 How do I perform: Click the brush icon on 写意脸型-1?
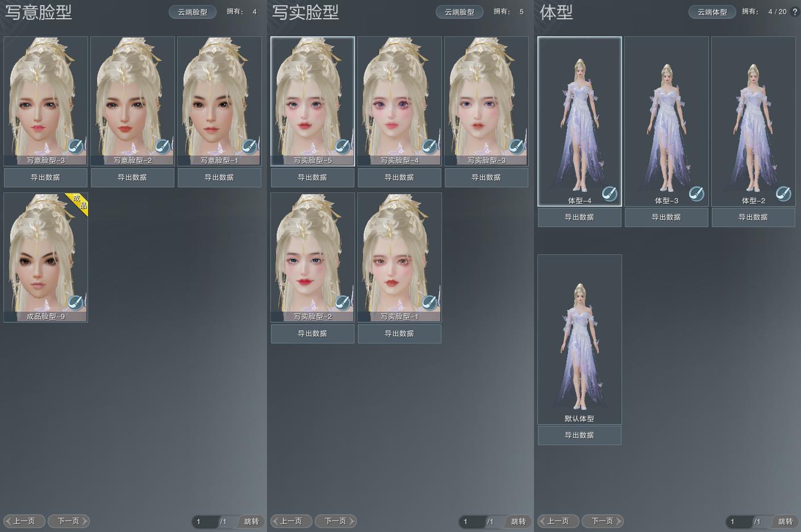point(249,146)
